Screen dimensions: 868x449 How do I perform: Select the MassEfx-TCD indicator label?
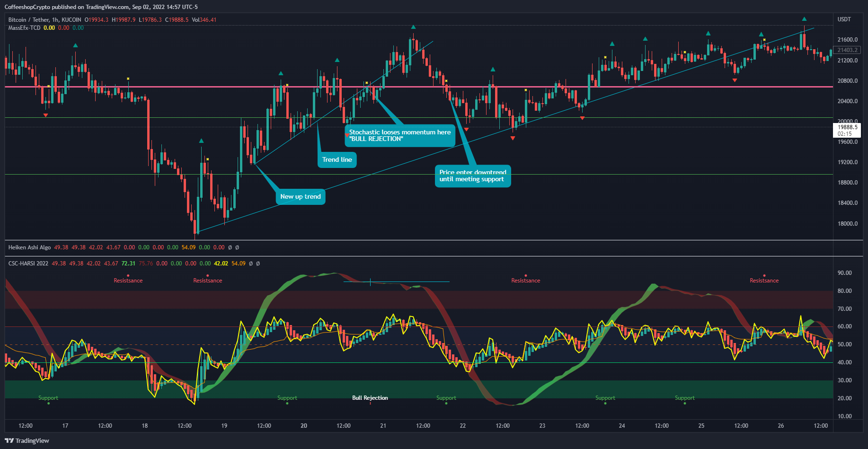(x=24, y=28)
